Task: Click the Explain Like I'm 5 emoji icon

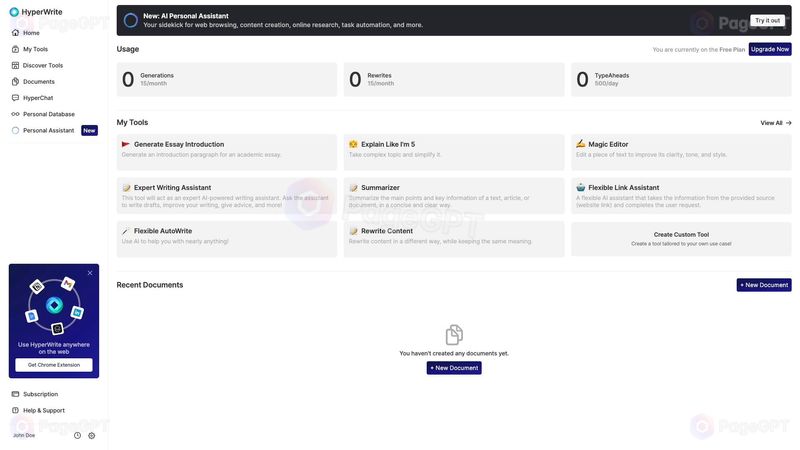Action: tap(353, 144)
